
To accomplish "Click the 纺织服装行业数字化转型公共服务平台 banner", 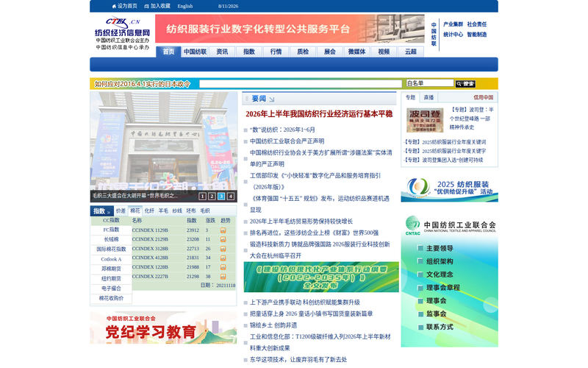I will click(290, 29).
